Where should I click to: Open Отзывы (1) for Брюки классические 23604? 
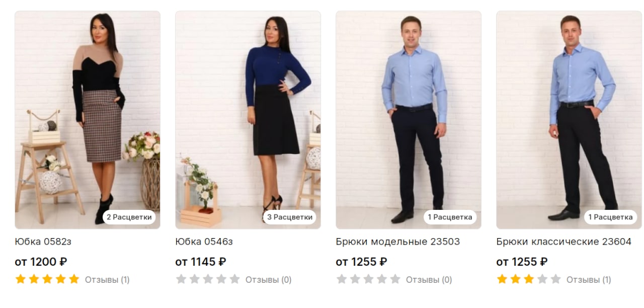tap(589, 279)
